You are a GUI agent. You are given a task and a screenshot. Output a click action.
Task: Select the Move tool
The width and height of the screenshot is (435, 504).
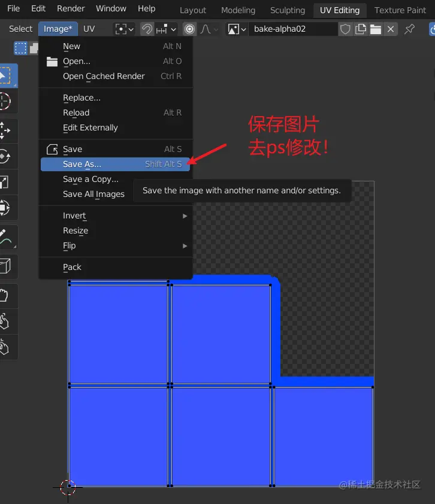[x=7, y=130]
